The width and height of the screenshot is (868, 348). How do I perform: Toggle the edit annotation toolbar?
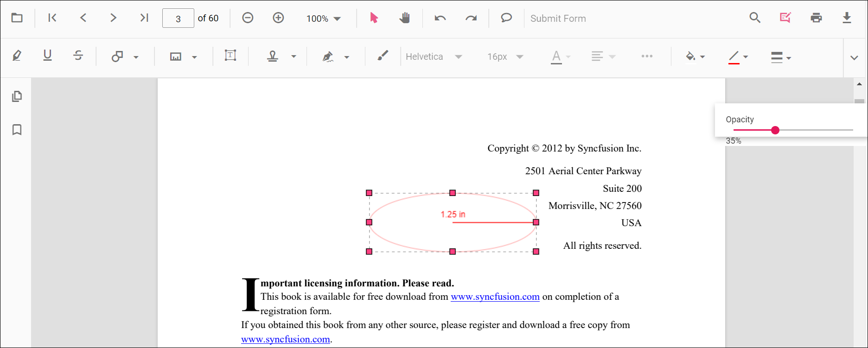click(785, 18)
